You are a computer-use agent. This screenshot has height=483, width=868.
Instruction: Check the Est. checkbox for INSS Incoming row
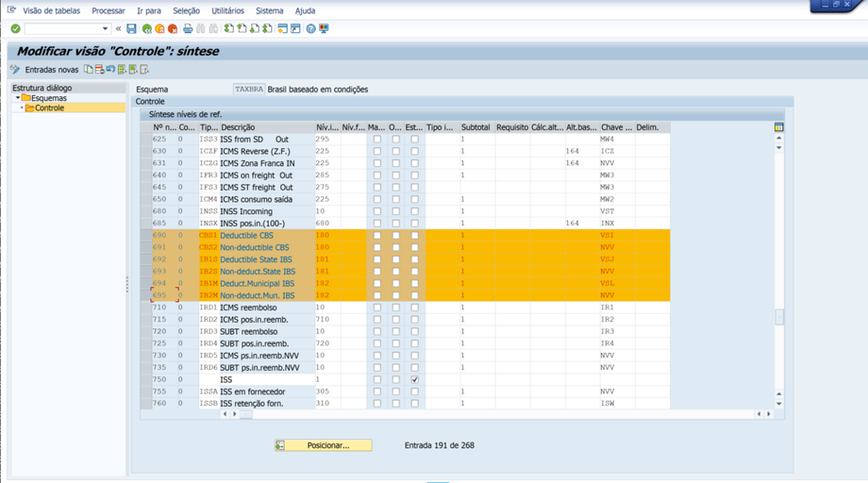414,212
